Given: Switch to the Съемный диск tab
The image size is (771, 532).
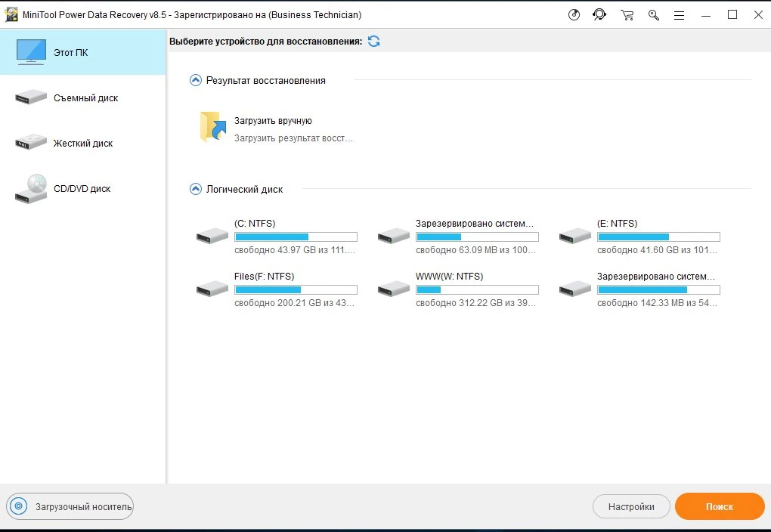Looking at the screenshot, I should point(82,97).
